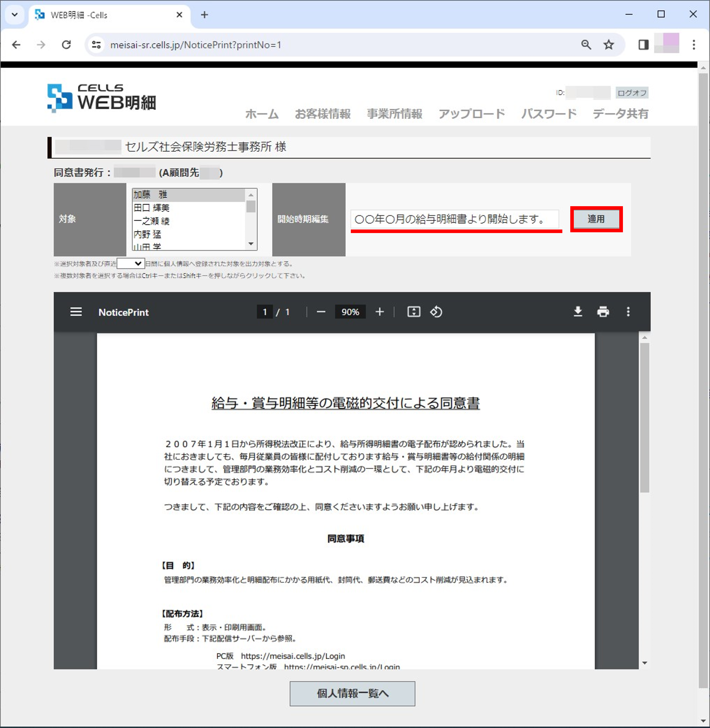Open the PDF viewer more-options menu
710x728 pixels.
pyautogui.click(x=628, y=312)
